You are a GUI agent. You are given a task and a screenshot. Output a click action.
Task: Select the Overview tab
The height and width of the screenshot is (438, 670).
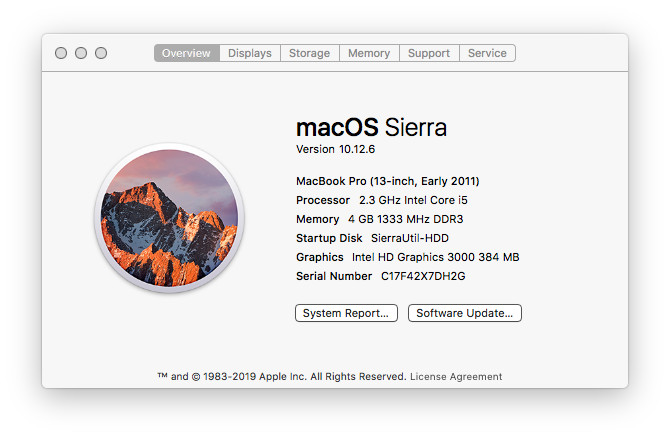[x=187, y=53]
